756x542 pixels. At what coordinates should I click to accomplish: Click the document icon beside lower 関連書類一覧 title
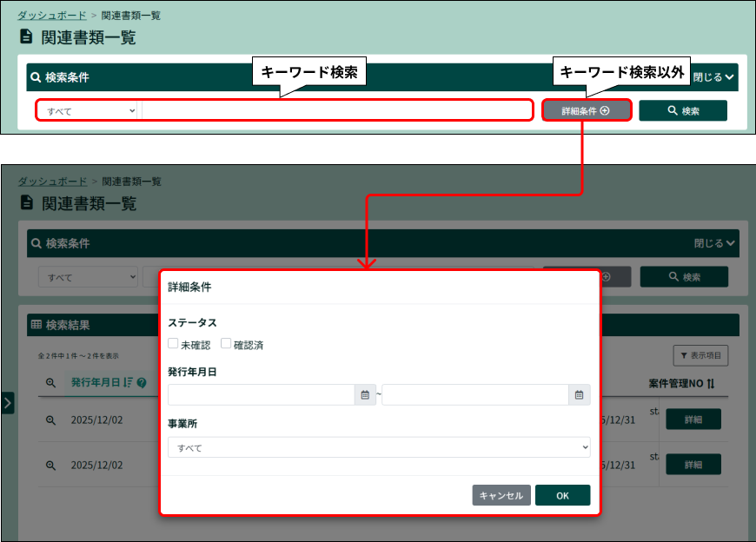pyautogui.click(x=27, y=202)
